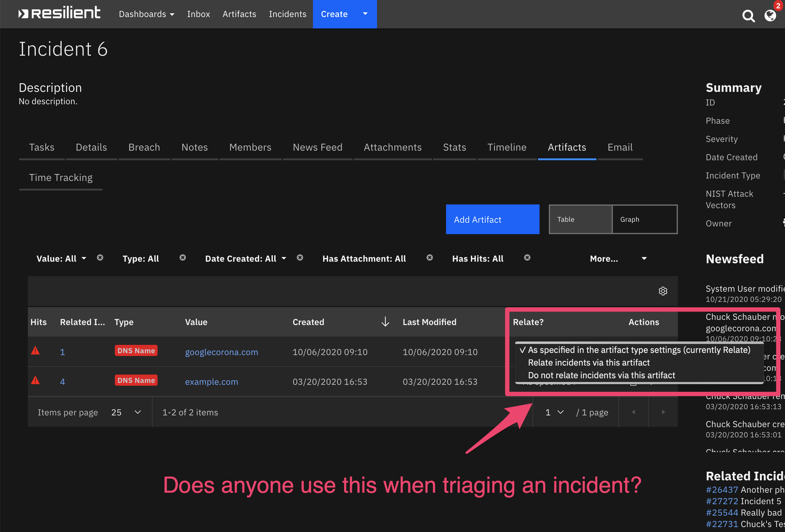This screenshot has width=785, height=532.
Task: Sort by the Hits column header
Action: (x=38, y=322)
